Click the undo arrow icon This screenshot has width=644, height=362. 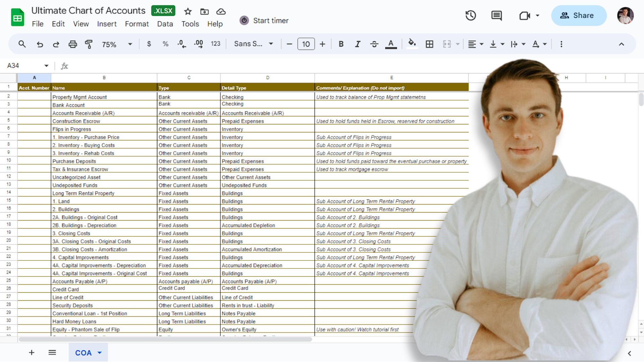(40, 44)
